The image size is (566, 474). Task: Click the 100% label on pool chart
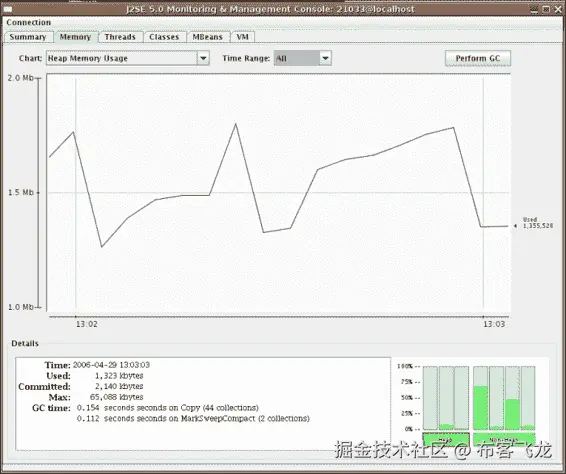(405, 366)
